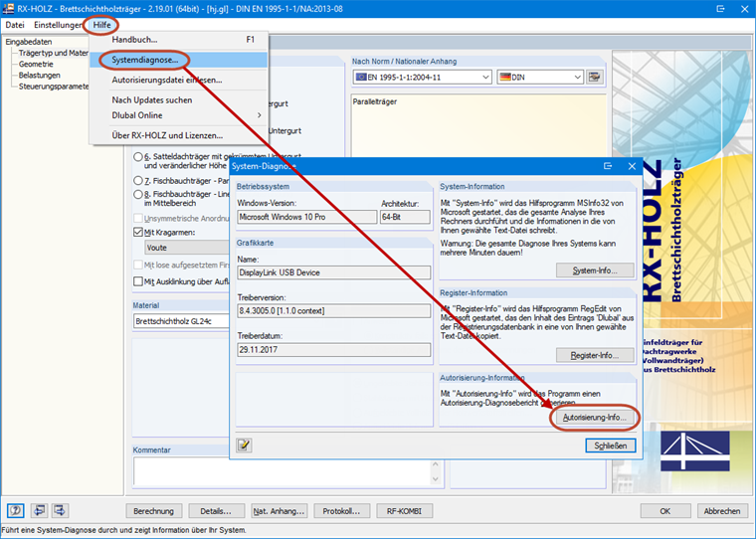This screenshot has width=756, height=539.
Task: Select Eingabedaten in the navigator tree
Action: [29, 42]
